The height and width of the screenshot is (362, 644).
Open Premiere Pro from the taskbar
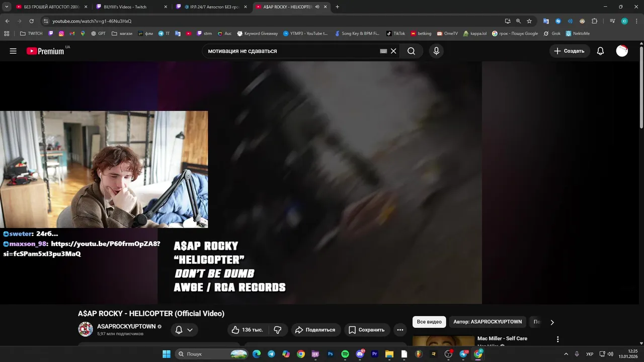375,354
